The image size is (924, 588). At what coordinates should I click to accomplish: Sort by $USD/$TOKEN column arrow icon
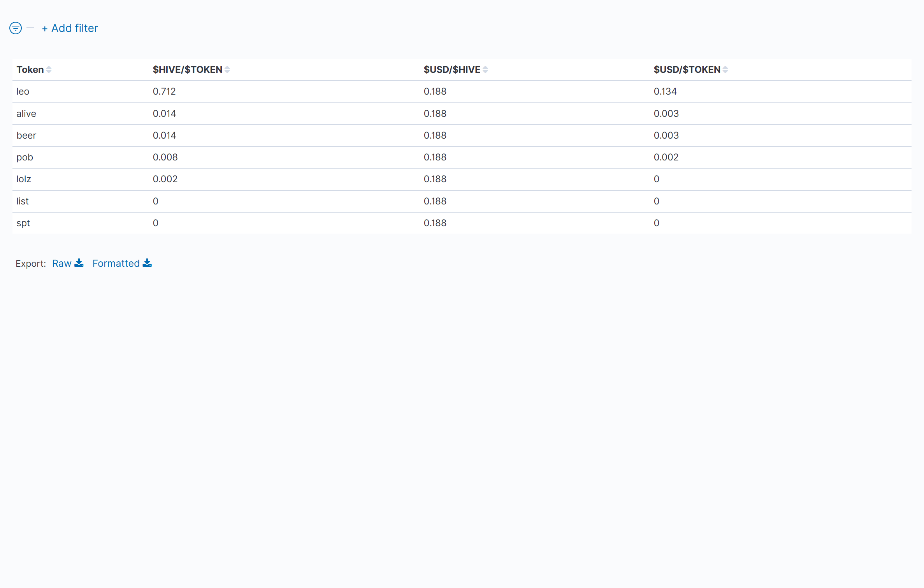pyautogui.click(x=725, y=70)
